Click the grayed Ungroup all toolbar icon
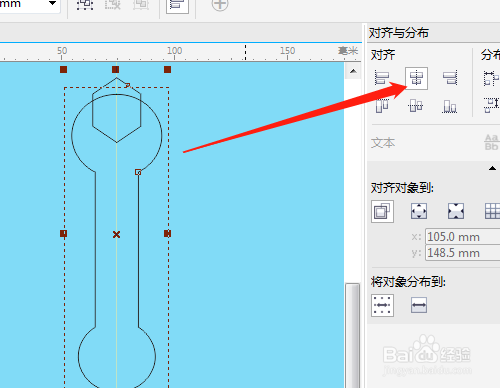This screenshot has width=500, height=388. pyautogui.click(x=141, y=4)
